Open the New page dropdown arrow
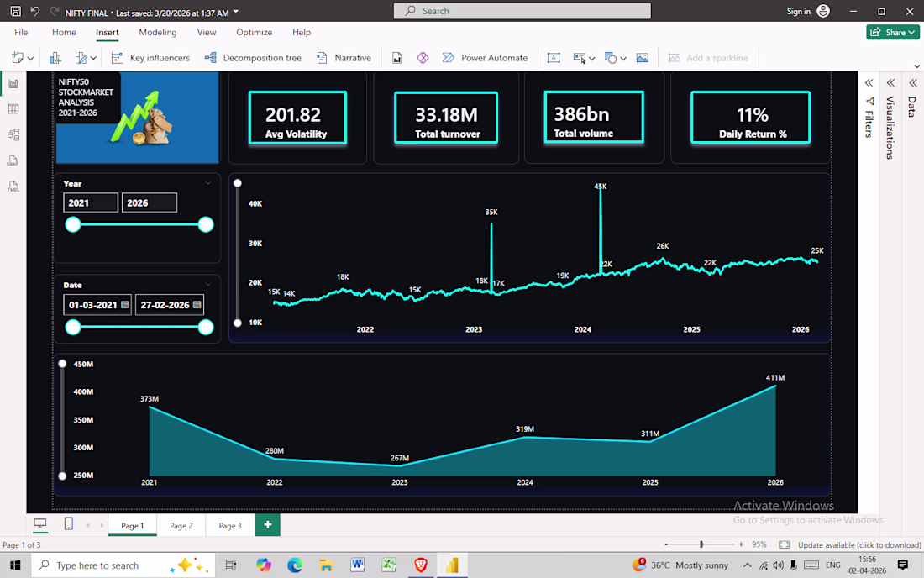This screenshot has height=578, width=924. 30,58
